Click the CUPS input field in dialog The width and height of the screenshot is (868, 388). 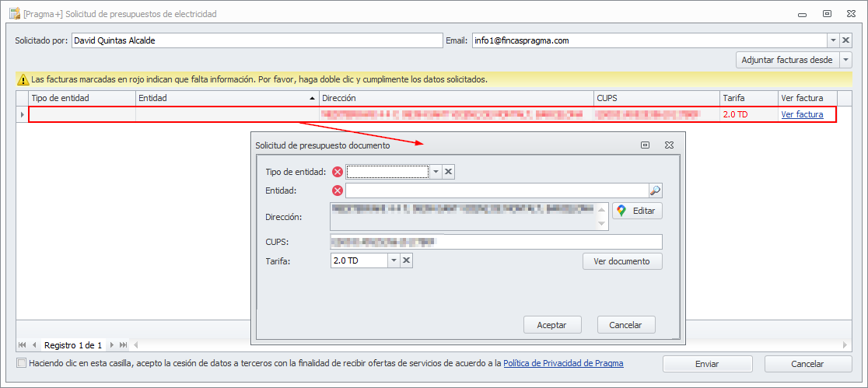496,242
